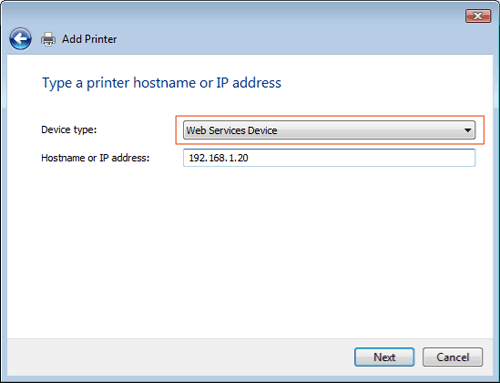Open the Web Services Device combo box
This screenshot has height=383, width=500.
coord(329,130)
